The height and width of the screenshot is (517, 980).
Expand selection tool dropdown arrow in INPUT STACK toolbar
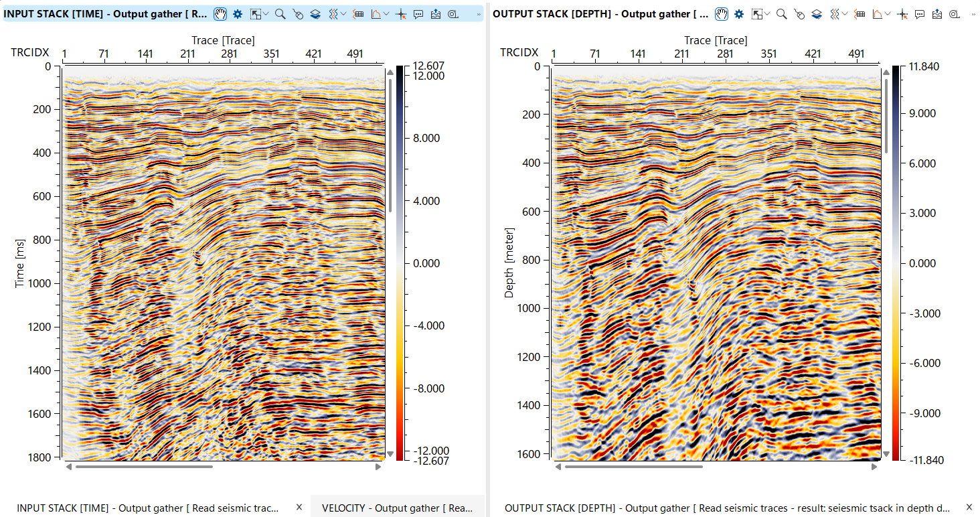[x=266, y=13]
